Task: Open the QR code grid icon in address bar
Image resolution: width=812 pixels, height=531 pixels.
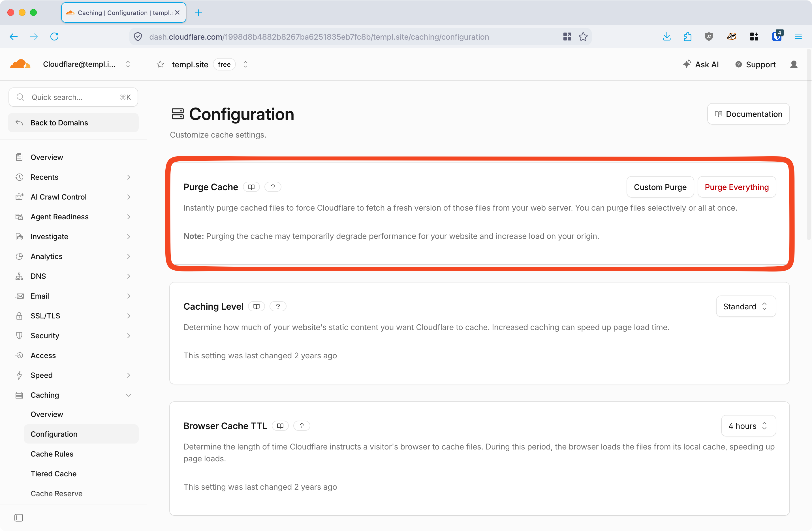Action: [567, 37]
